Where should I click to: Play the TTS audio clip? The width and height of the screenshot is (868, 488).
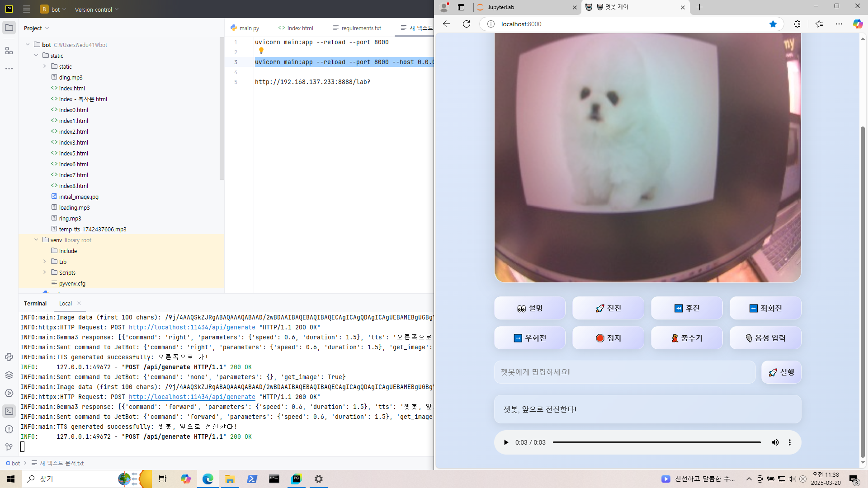506,442
